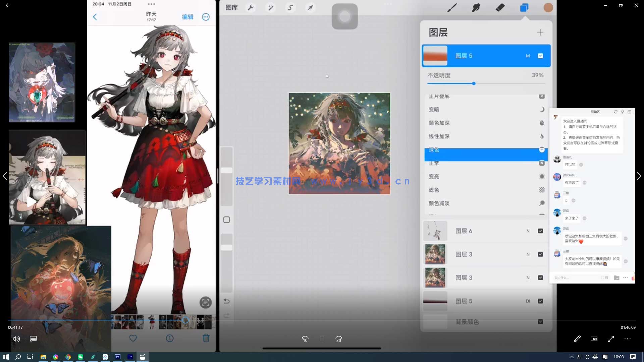Select the Selection tool in the top toolbar

tap(290, 7)
